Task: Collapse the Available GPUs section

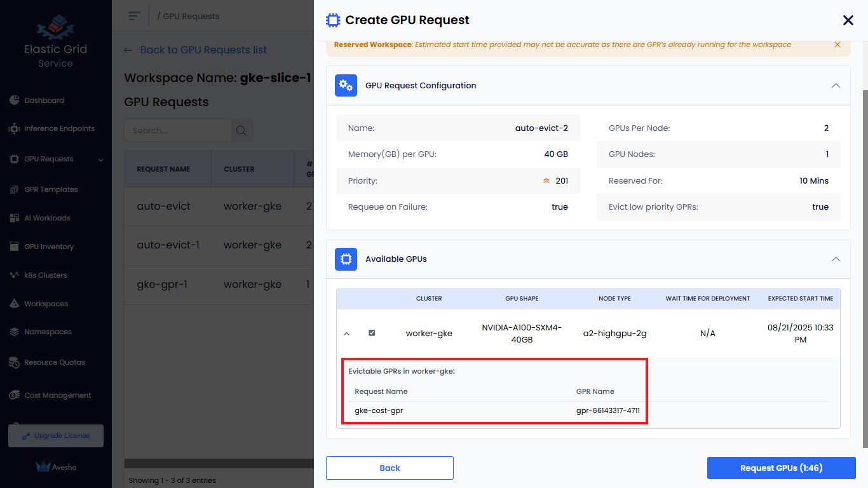Action: [x=836, y=259]
